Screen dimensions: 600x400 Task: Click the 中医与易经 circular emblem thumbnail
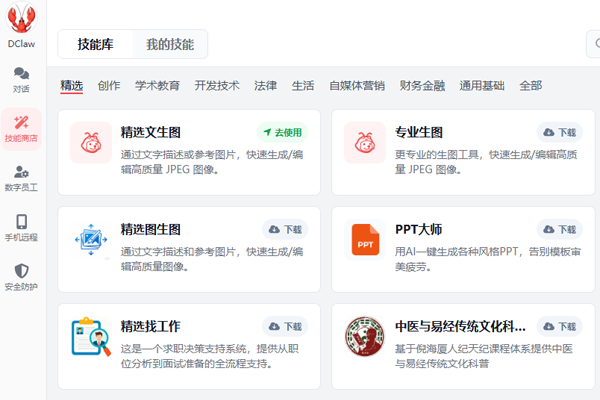coord(365,337)
